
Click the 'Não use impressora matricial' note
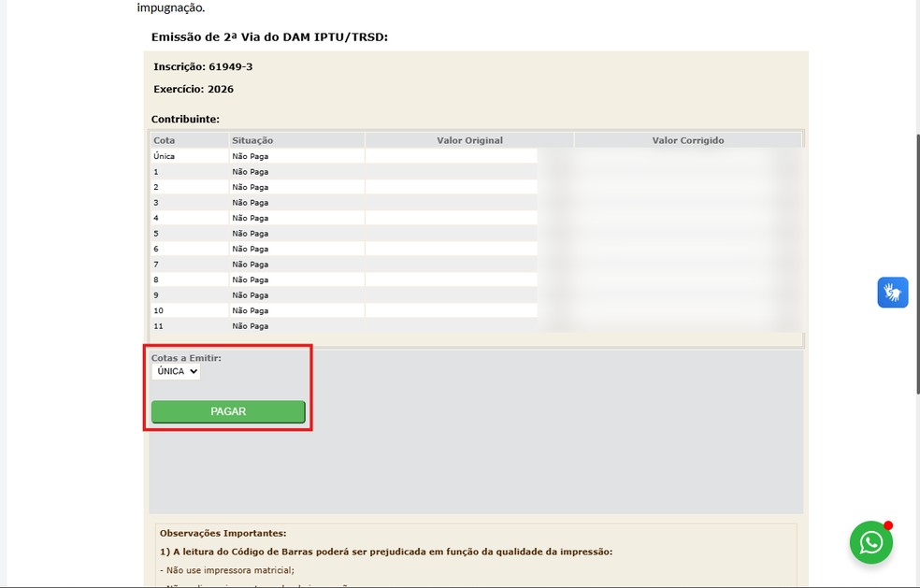(x=227, y=570)
